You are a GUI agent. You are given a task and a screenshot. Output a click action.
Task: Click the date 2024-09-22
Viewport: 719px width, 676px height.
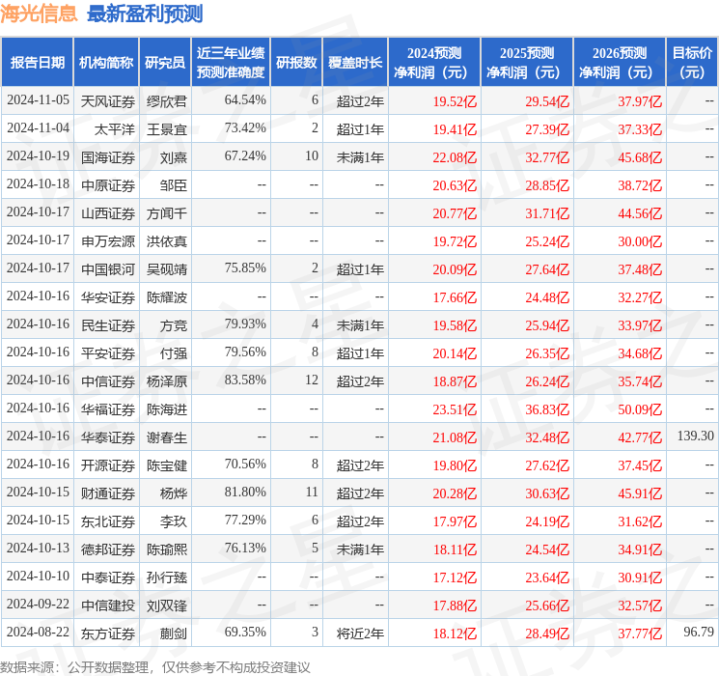pos(38,604)
